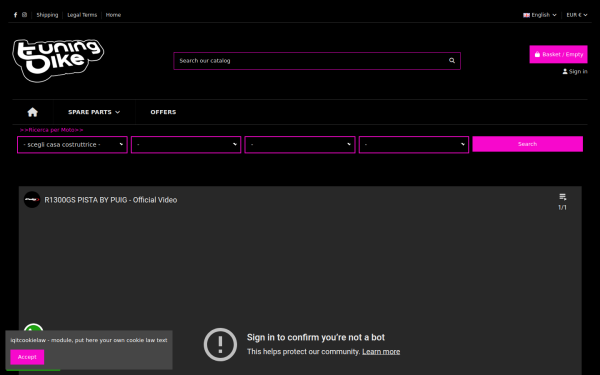Image resolution: width=600 pixels, height=375 pixels.
Task: Expand the EUR € currency dropdown
Action: (577, 15)
